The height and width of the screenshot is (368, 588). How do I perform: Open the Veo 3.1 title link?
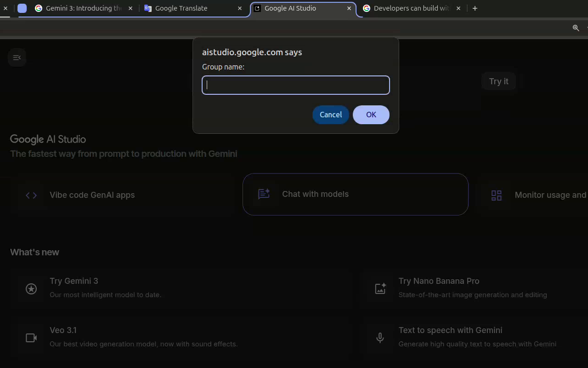tap(63, 330)
